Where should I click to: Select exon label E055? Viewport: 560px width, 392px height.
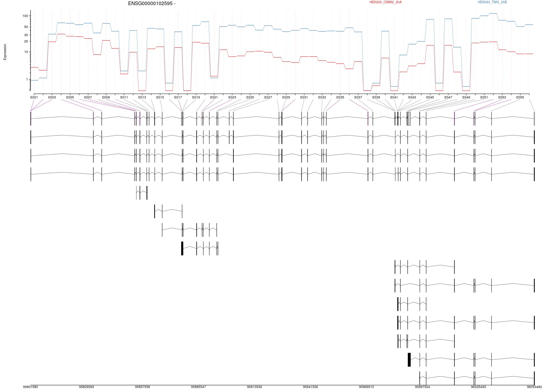point(520,97)
